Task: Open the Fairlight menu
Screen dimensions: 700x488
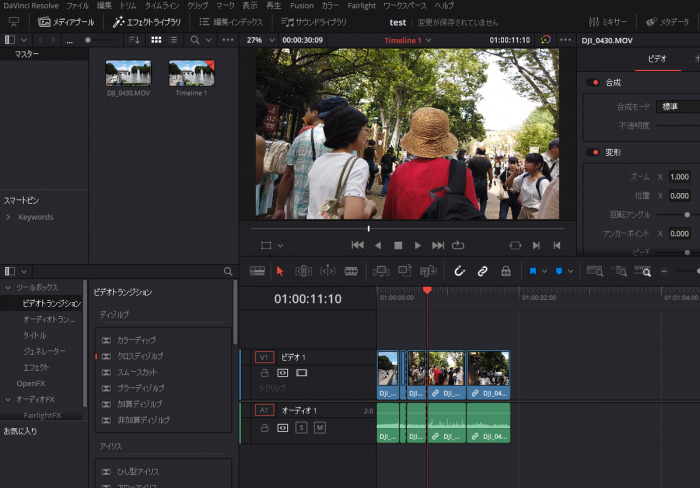Action: [x=362, y=6]
